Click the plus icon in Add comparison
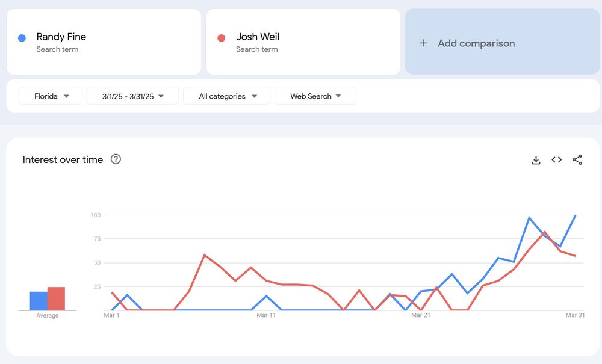 pos(424,43)
